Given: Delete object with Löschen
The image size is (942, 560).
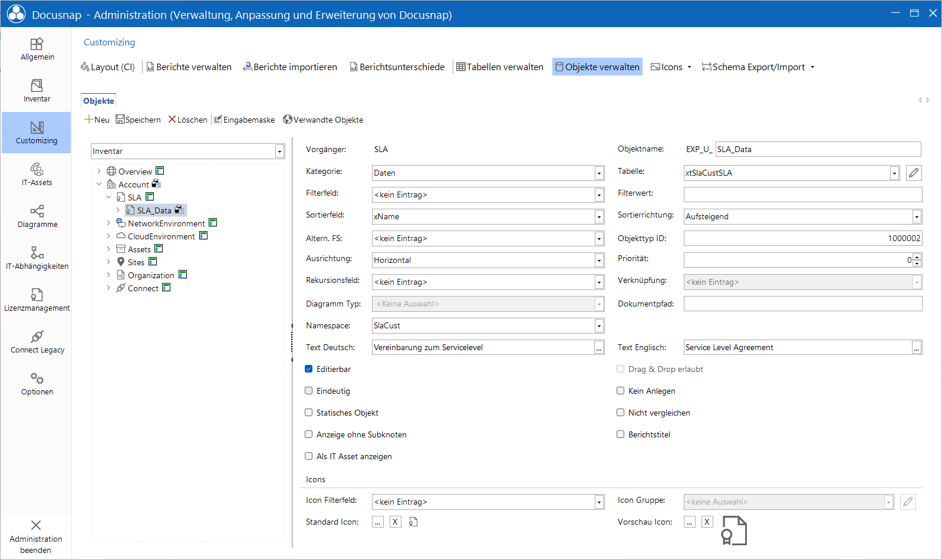Looking at the screenshot, I should click(188, 120).
